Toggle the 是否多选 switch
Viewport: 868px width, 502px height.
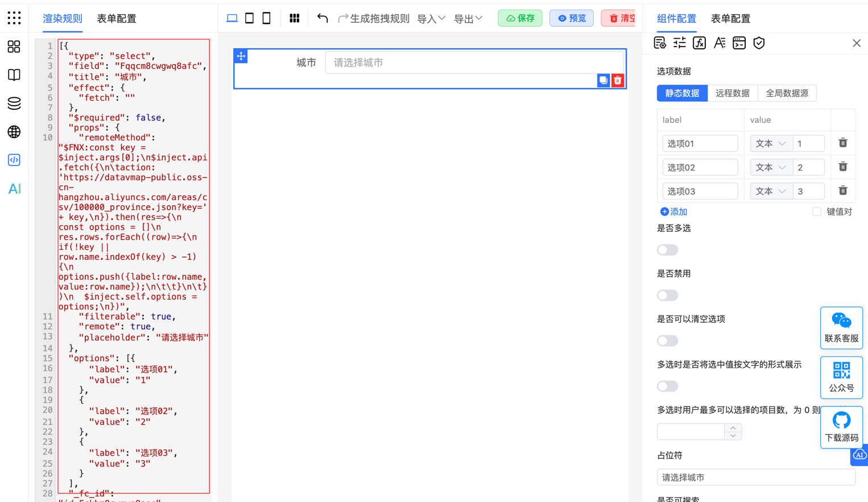pyautogui.click(x=667, y=250)
